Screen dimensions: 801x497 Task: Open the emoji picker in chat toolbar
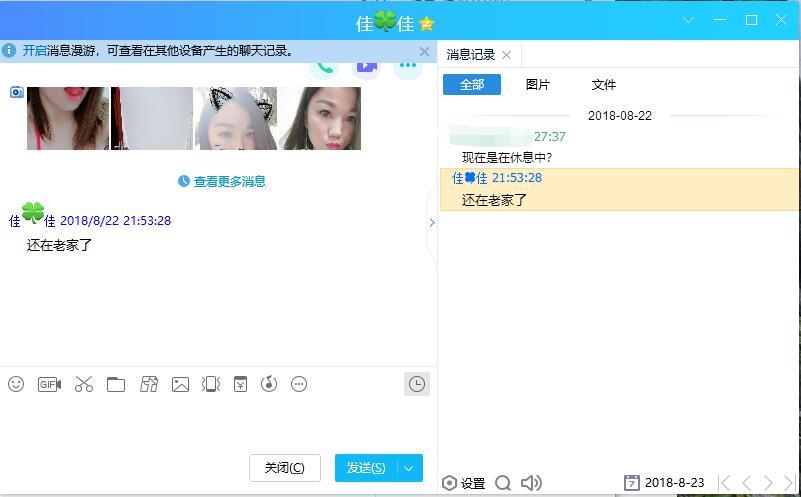click(x=16, y=384)
